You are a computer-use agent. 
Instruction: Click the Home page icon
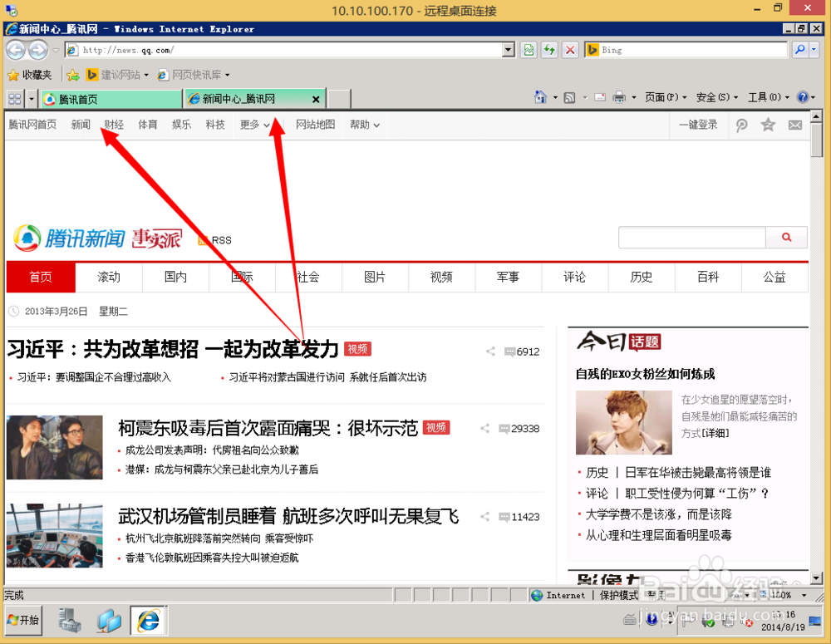coord(541,97)
